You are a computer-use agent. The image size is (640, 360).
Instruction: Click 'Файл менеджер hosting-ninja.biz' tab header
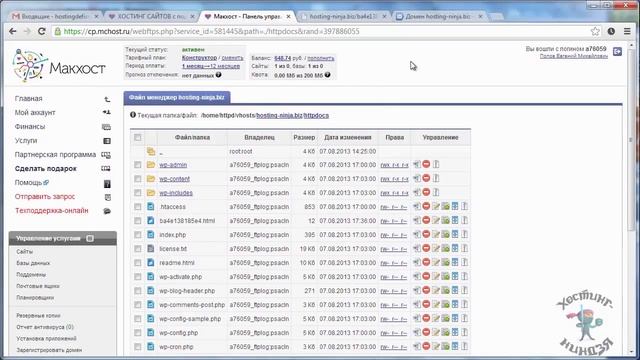177,97
